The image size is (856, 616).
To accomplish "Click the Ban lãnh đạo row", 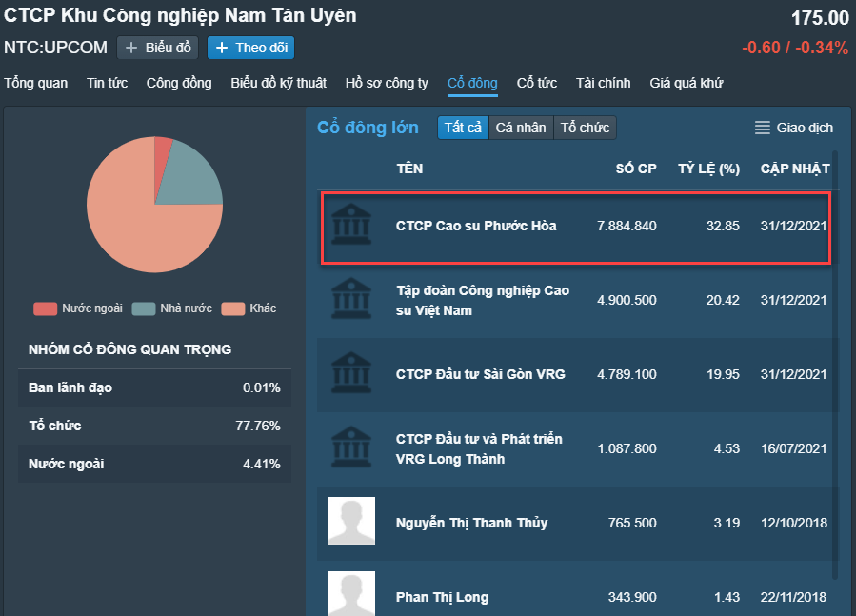I will point(154,387).
